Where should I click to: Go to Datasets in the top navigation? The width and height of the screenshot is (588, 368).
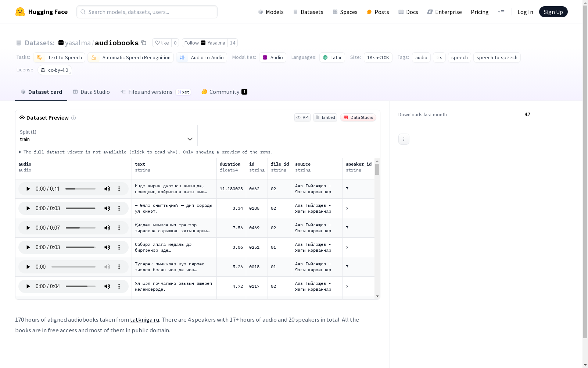[308, 12]
